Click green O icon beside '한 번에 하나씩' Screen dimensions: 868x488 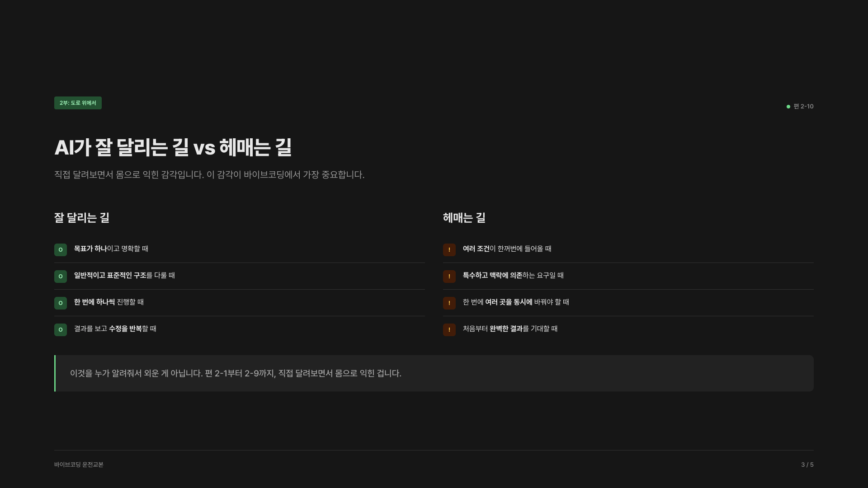(x=61, y=303)
